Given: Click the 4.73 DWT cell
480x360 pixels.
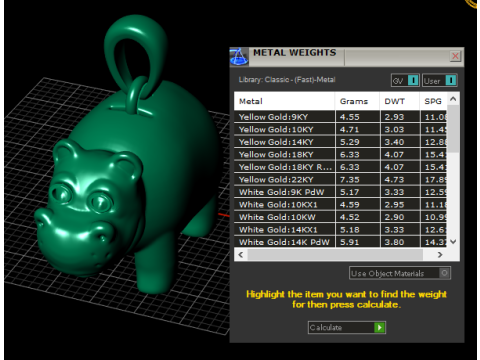Looking at the screenshot, I should click(400, 179).
